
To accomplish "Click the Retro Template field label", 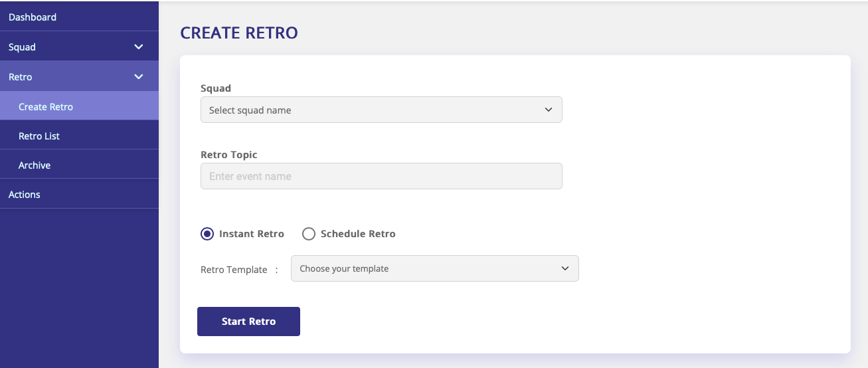I will 234,270.
